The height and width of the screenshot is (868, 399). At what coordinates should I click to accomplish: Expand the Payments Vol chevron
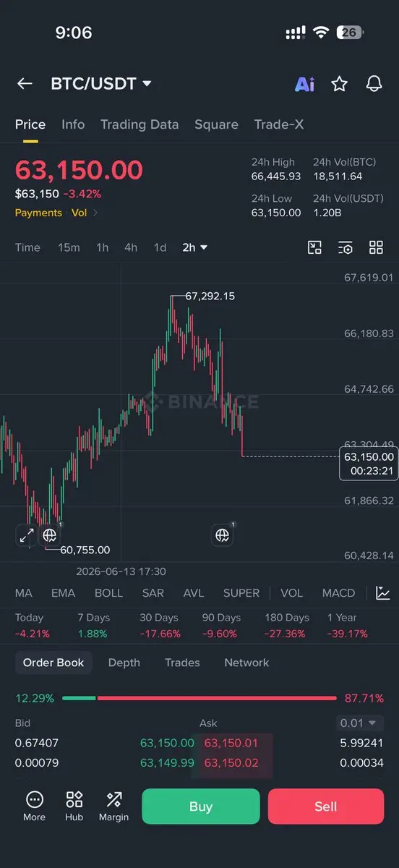pyautogui.click(x=95, y=213)
